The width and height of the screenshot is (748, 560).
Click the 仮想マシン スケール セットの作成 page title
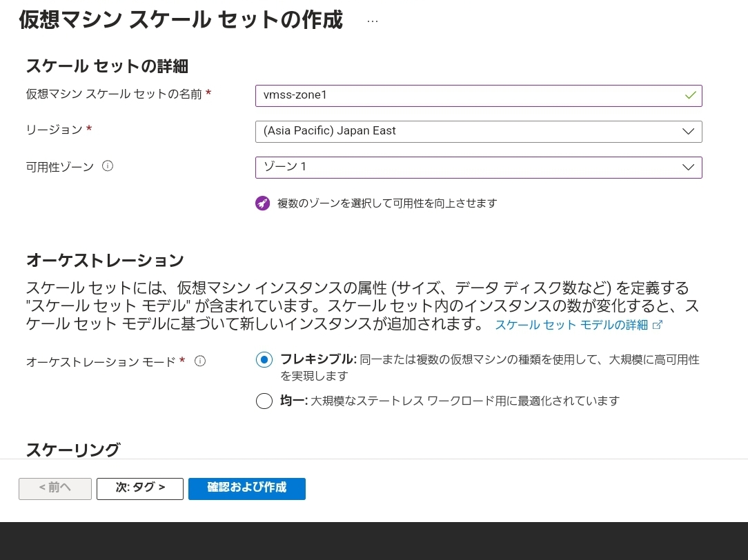[x=181, y=21]
